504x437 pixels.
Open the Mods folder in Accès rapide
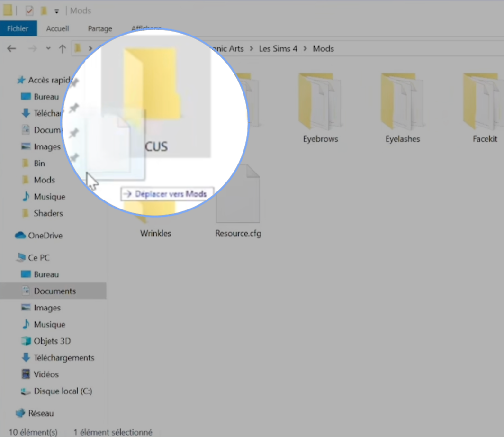45,180
